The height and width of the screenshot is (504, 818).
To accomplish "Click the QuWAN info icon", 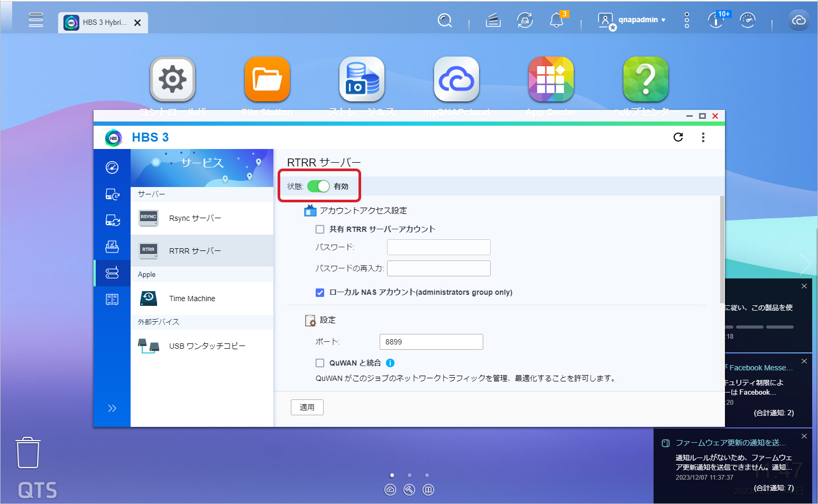I will pyautogui.click(x=390, y=363).
